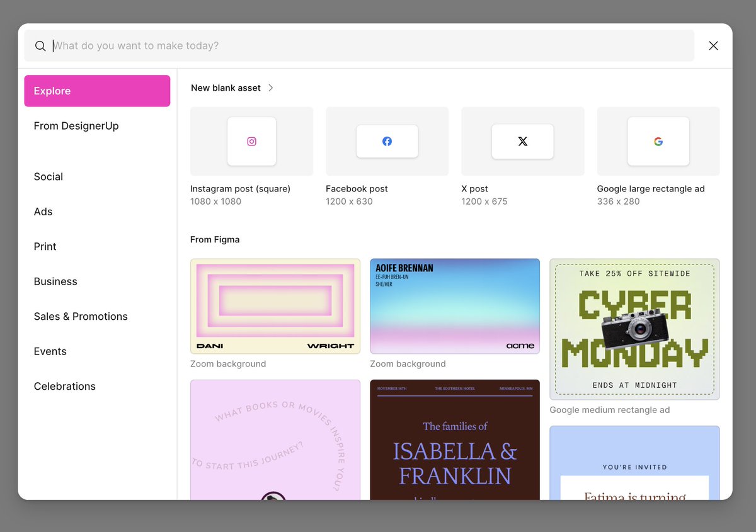Open the Aoife Brennan Zoom background template
Image resolution: width=756 pixels, height=532 pixels.
[455, 306]
